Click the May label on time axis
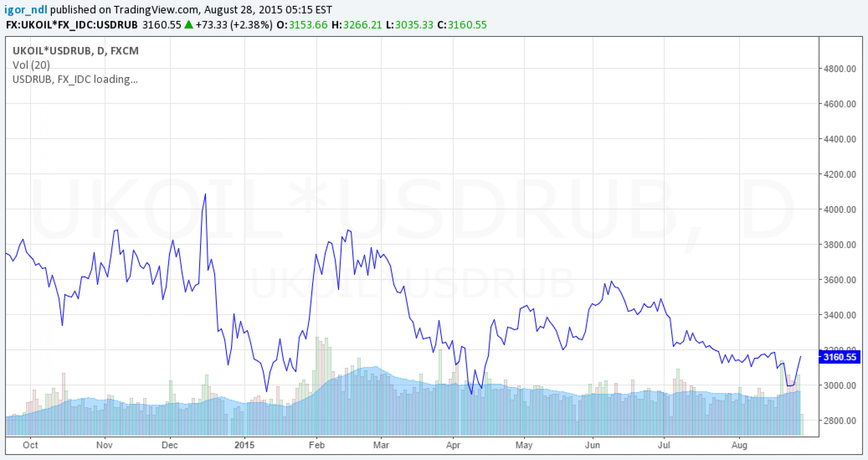 click(524, 445)
